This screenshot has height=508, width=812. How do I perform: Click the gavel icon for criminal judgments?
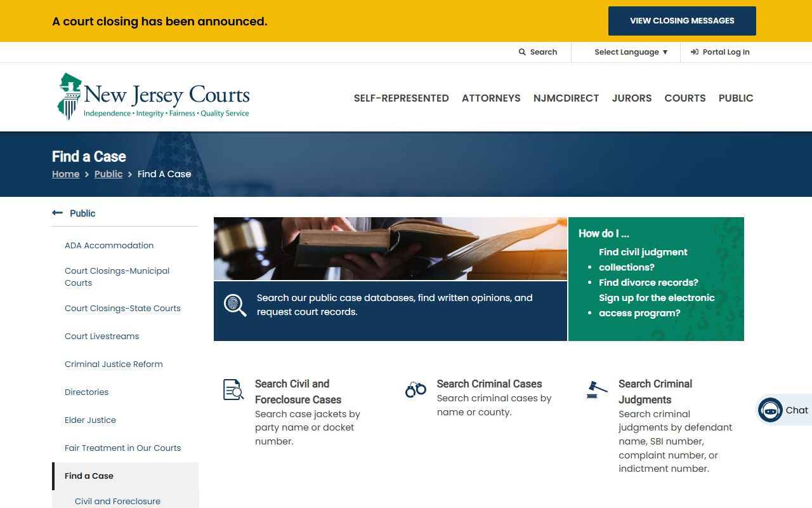click(x=597, y=389)
